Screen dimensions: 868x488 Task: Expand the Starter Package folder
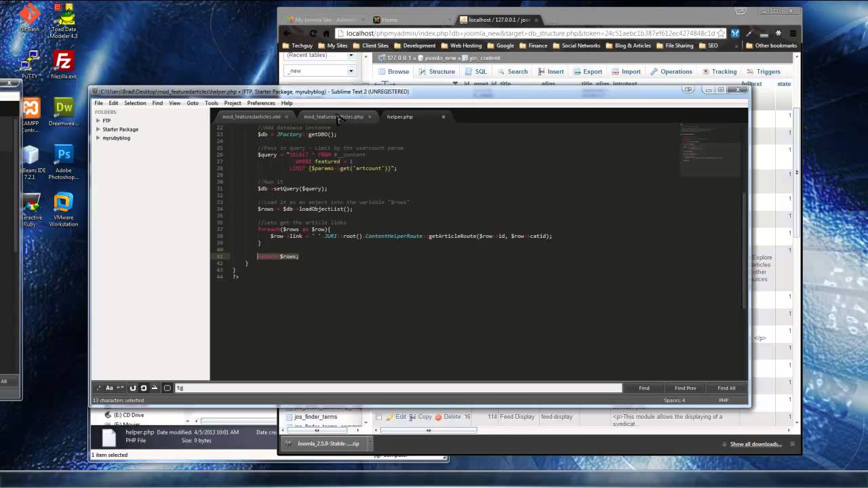coord(98,129)
